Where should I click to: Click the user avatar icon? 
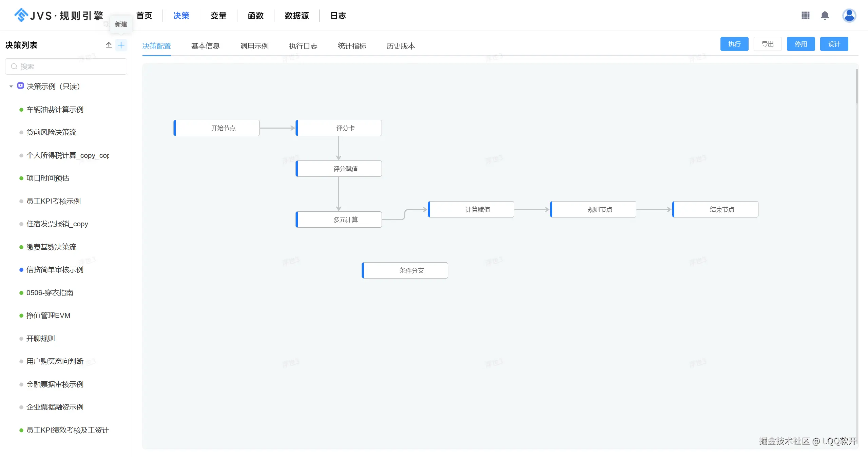click(849, 16)
